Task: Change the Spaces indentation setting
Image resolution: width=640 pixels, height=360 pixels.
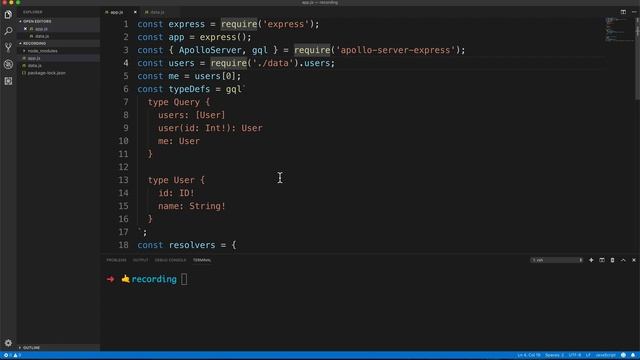Action: coord(554,356)
